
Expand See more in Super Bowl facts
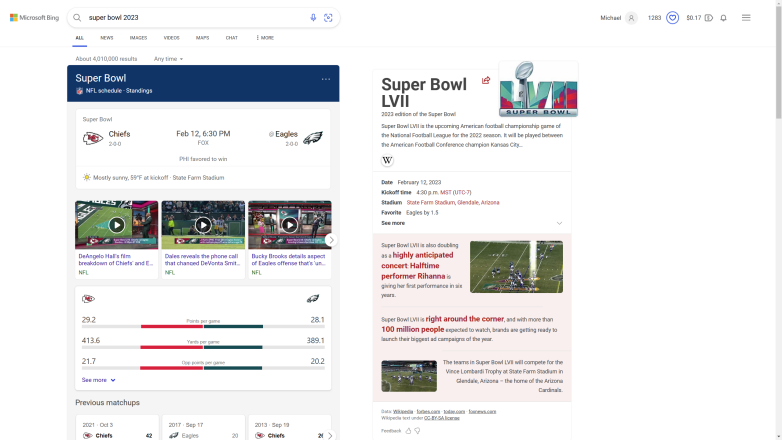tap(393, 223)
